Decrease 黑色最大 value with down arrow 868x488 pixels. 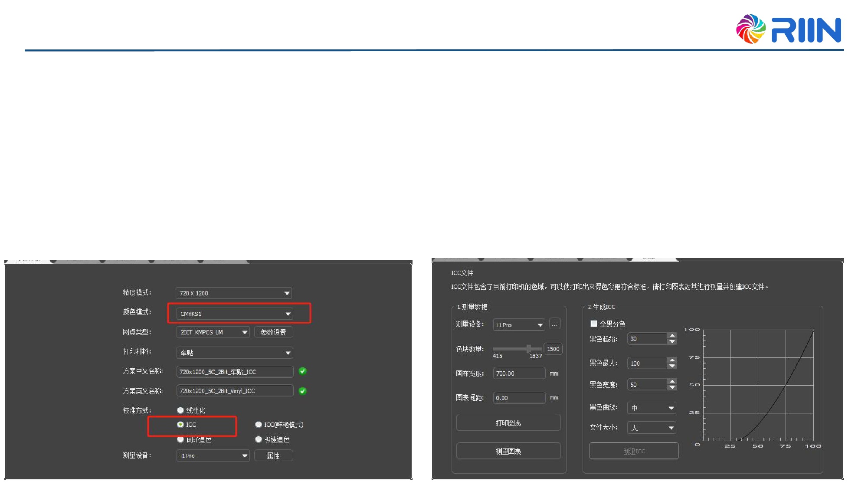pyautogui.click(x=672, y=366)
